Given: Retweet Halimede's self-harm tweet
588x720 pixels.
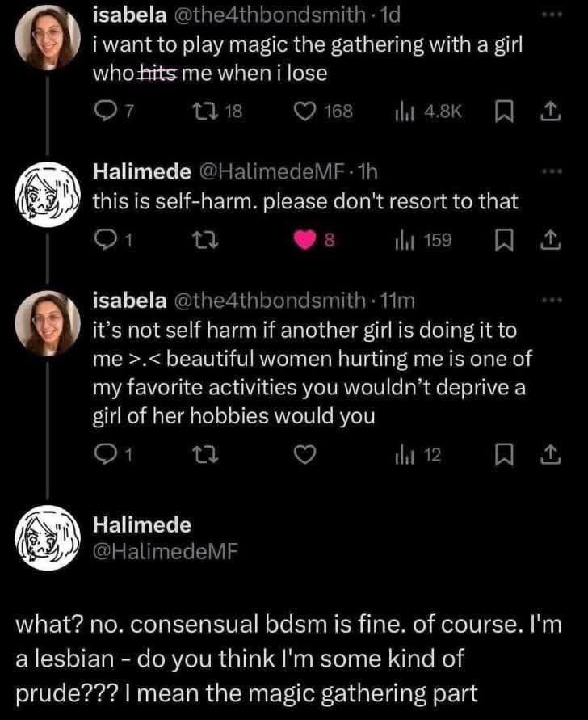Looking at the screenshot, I should point(205,240).
